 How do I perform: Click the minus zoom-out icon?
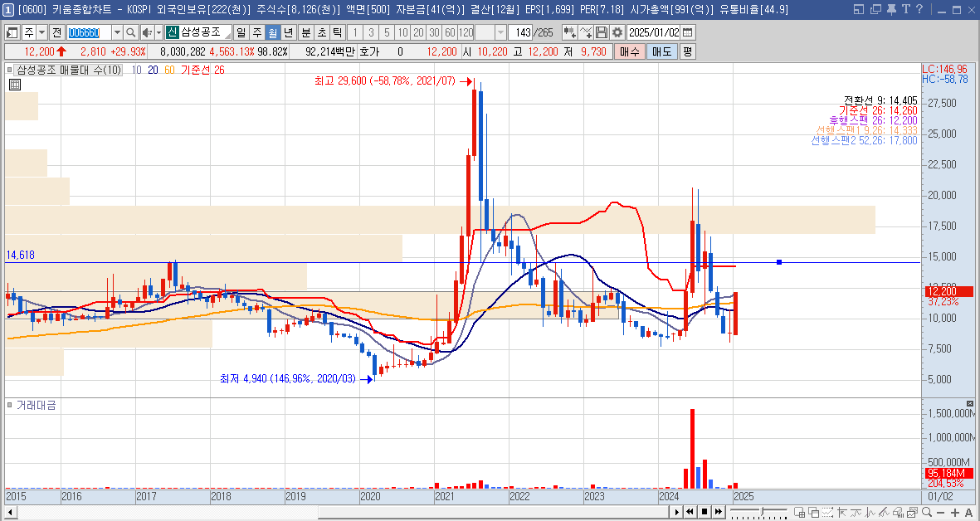click(941, 512)
